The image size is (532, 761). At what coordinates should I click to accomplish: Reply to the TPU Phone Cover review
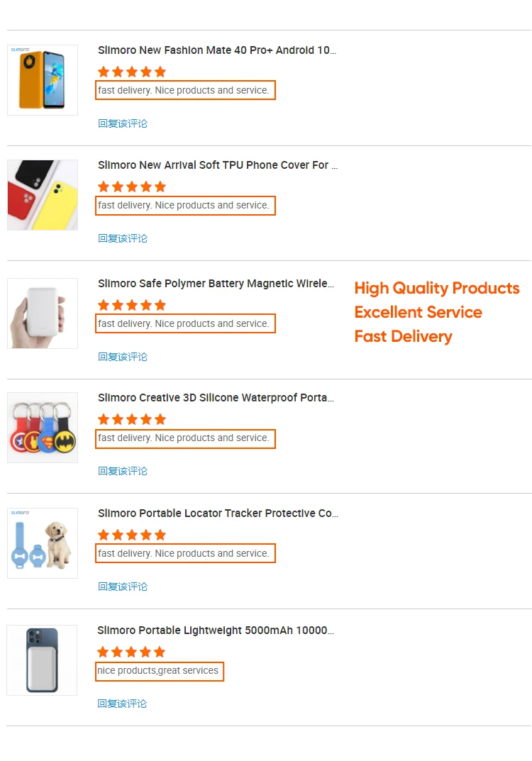coord(123,238)
